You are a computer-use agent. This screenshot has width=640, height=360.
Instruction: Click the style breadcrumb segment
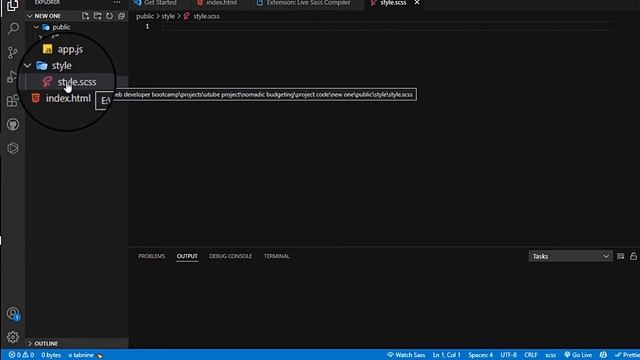pos(168,16)
